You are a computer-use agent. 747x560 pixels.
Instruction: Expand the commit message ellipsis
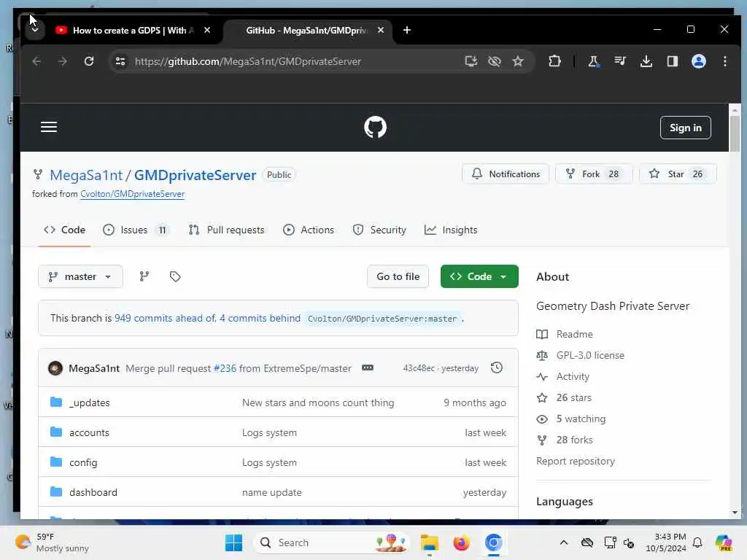coord(368,367)
